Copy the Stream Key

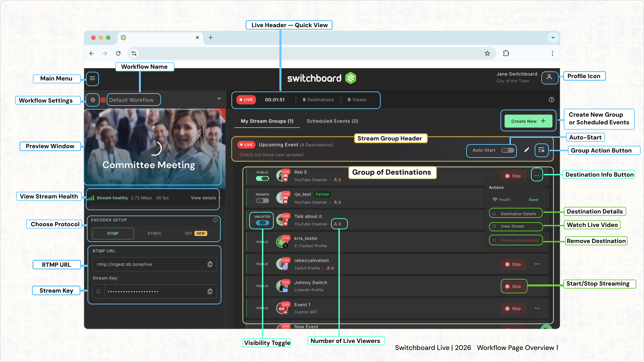(210, 291)
